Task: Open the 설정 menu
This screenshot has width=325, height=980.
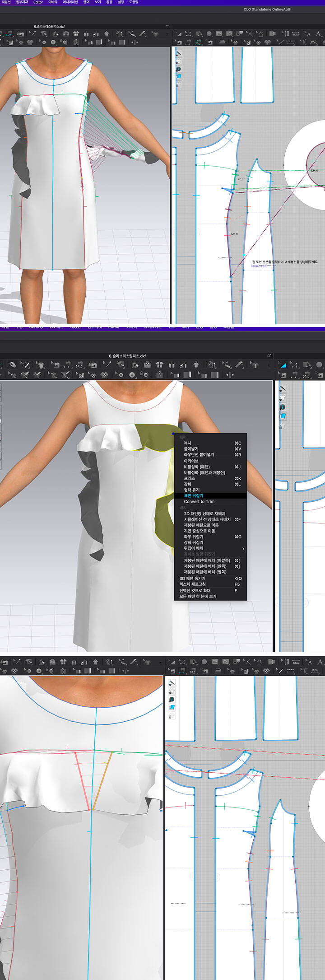Action: [121, 2]
